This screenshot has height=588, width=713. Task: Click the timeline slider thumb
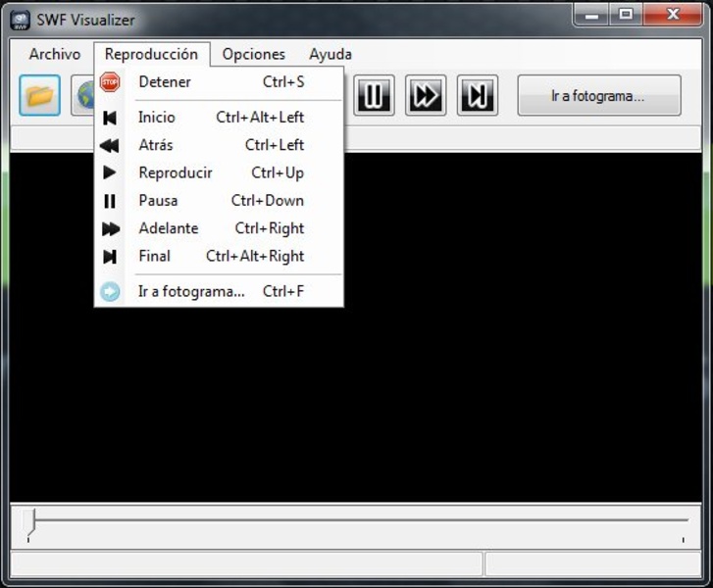(x=29, y=522)
